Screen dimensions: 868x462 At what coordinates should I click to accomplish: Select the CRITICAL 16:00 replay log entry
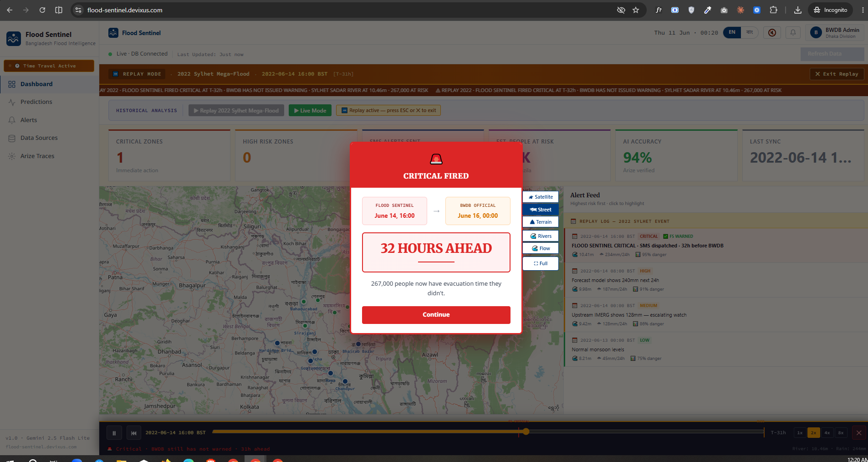tap(716, 246)
